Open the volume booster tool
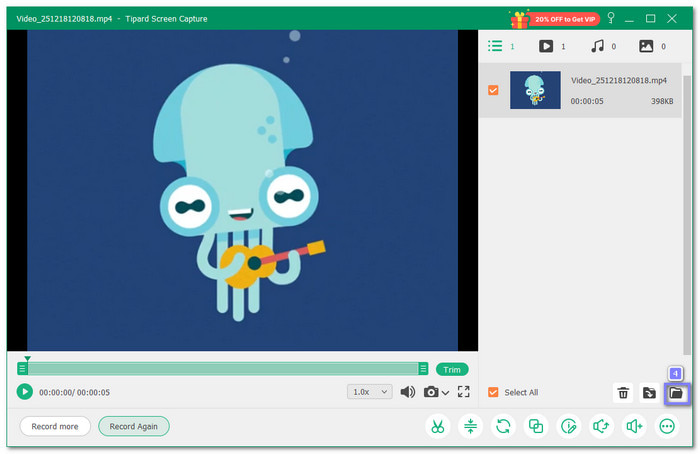This screenshot has height=454, width=700. (x=634, y=426)
